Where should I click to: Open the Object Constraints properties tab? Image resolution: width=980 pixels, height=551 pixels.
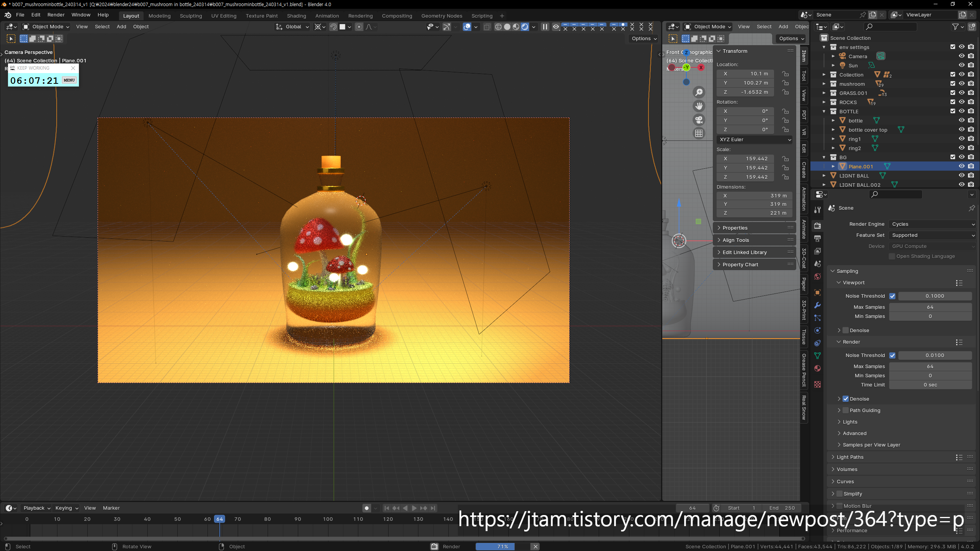point(817,343)
